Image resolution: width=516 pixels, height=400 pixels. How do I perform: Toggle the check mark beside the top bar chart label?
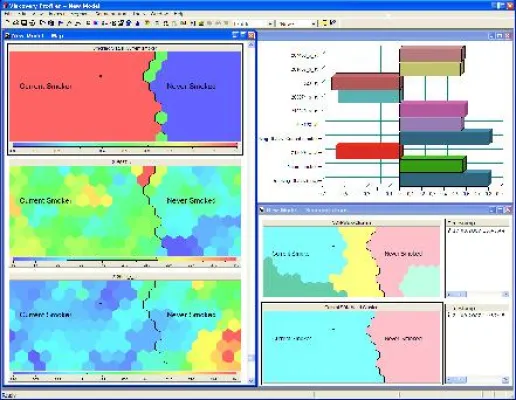pos(323,53)
